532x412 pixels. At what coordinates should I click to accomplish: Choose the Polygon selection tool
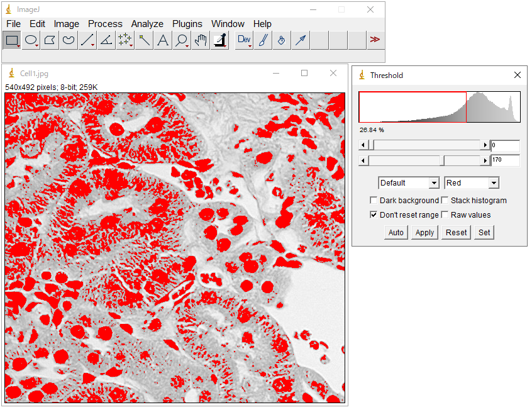coord(50,40)
